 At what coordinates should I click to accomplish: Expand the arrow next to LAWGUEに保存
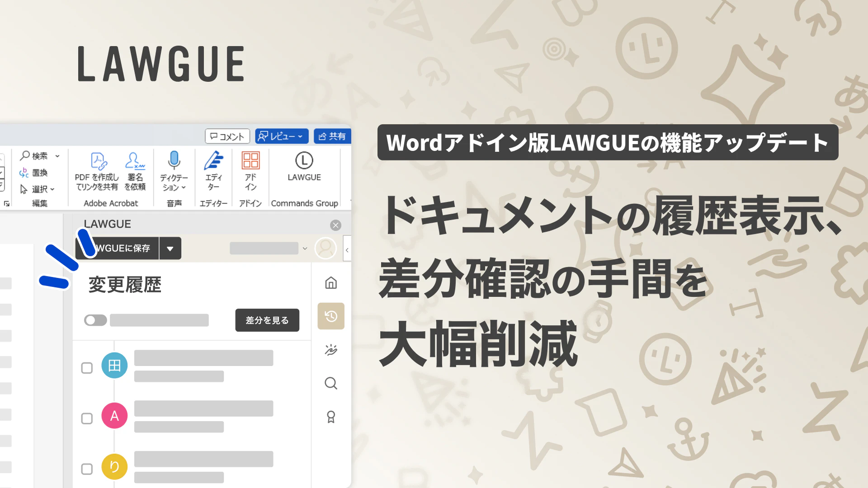tap(170, 249)
